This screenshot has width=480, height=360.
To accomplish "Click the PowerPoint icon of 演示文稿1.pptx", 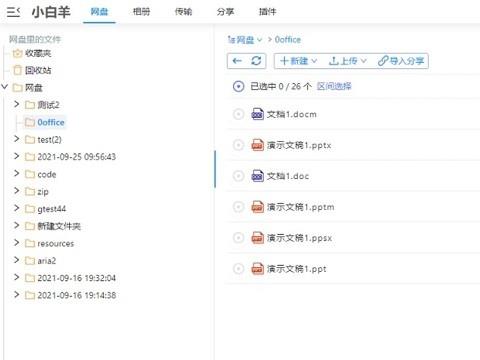I will 257,145.
